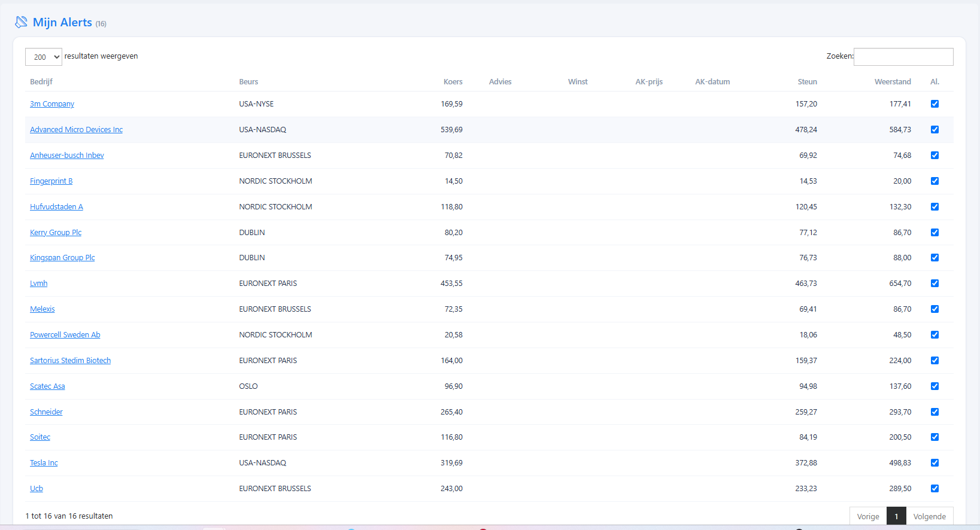
Task: Sort by the Al. column header
Action: click(x=935, y=82)
